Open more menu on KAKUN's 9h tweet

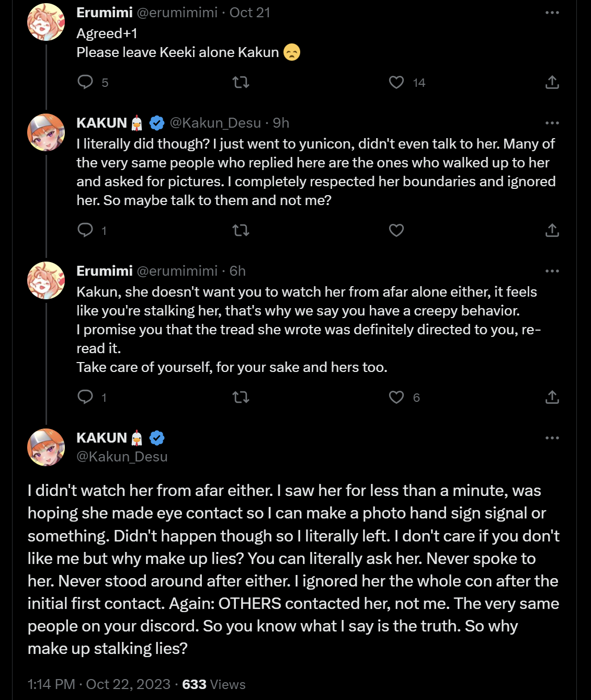click(552, 123)
